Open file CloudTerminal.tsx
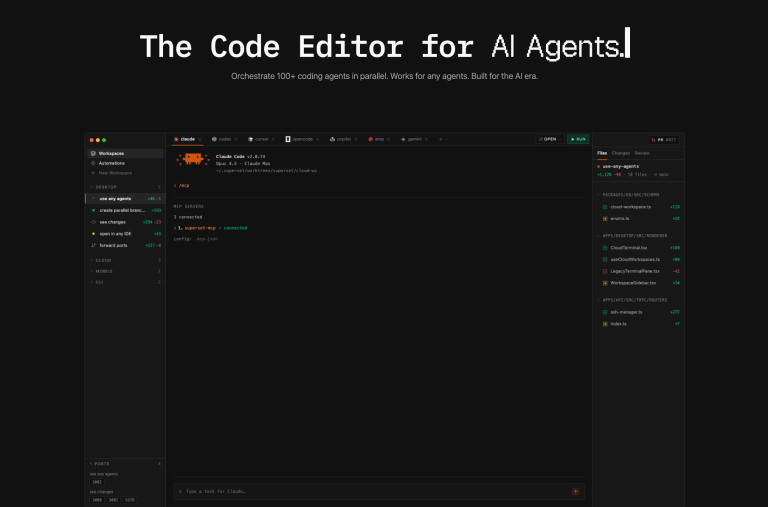The width and height of the screenshot is (768, 507). coord(641,248)
